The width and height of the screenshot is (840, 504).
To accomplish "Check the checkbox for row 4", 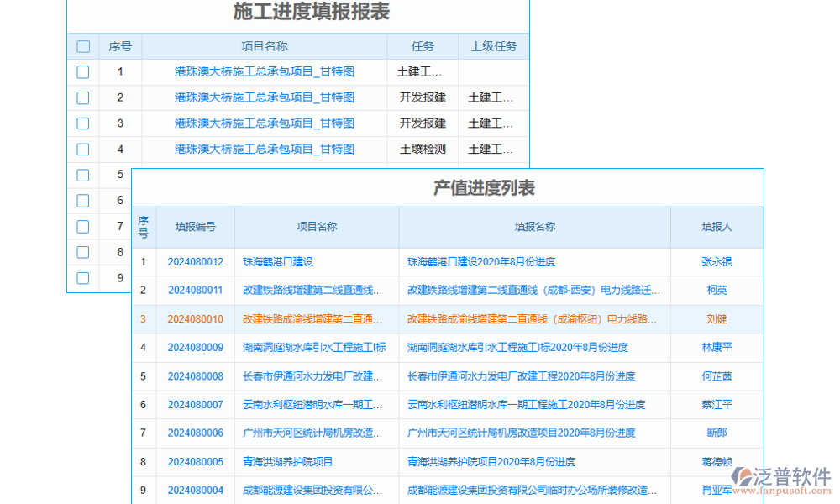I will click(83, 150).
